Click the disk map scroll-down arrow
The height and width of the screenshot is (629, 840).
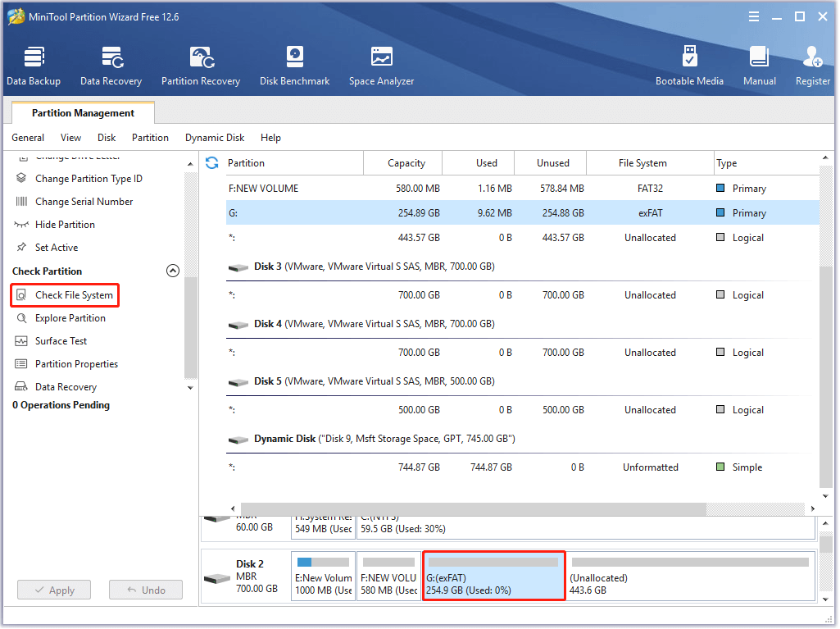825,599
